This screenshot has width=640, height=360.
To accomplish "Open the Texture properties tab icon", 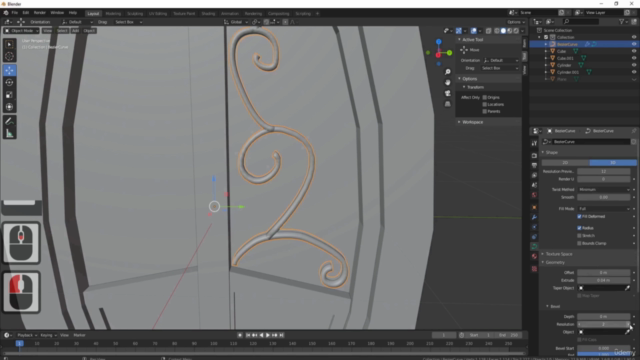I will (534, 269).
